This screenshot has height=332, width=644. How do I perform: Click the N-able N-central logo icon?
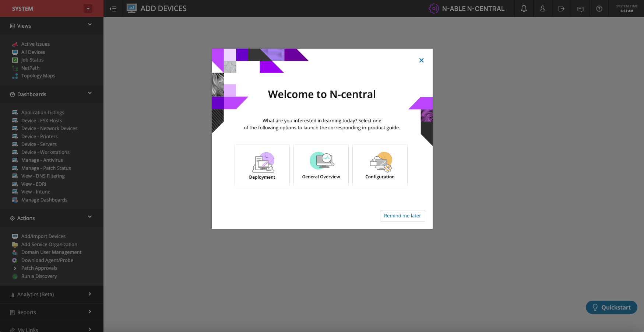[433, 8]
